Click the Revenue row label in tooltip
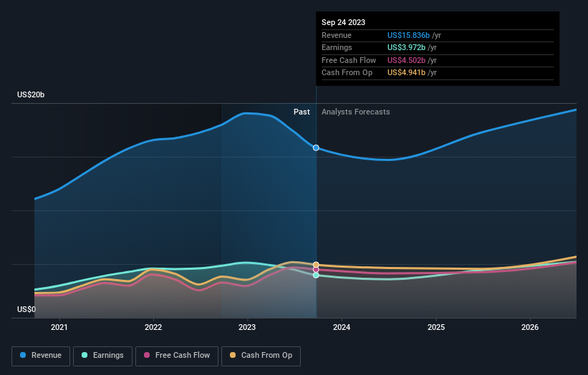This screenshot has width=588, height=375. pyautogui.click(x=337, y=35)
